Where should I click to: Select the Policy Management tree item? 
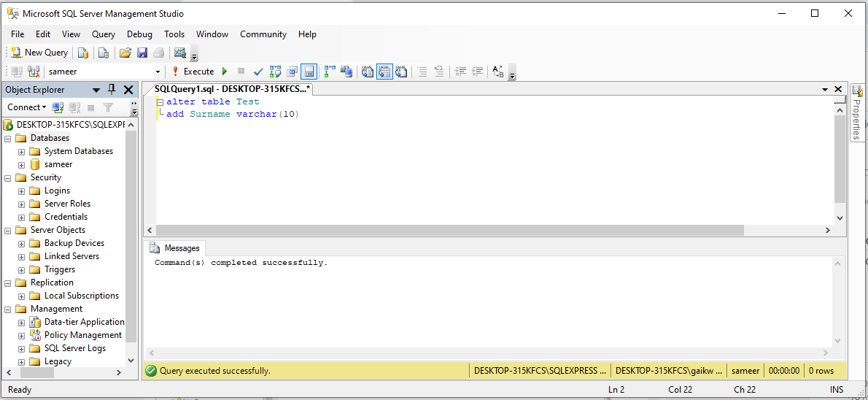(x=83, y=335)
